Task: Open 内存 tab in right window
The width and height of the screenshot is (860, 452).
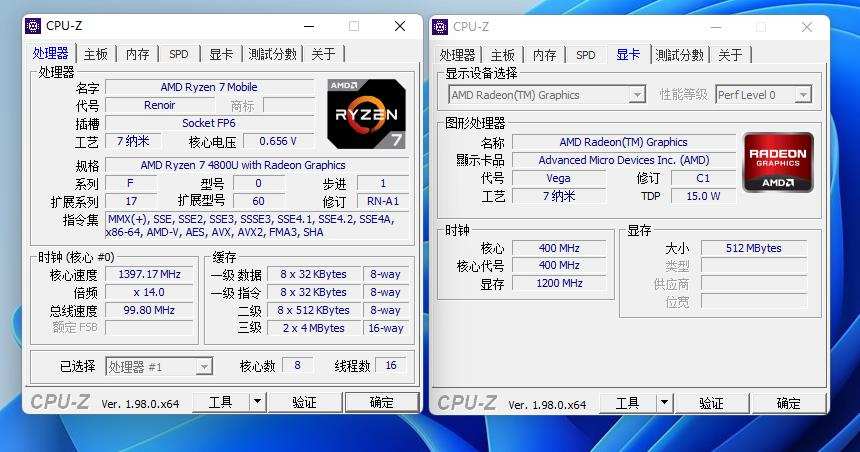Action: point(544,55)
